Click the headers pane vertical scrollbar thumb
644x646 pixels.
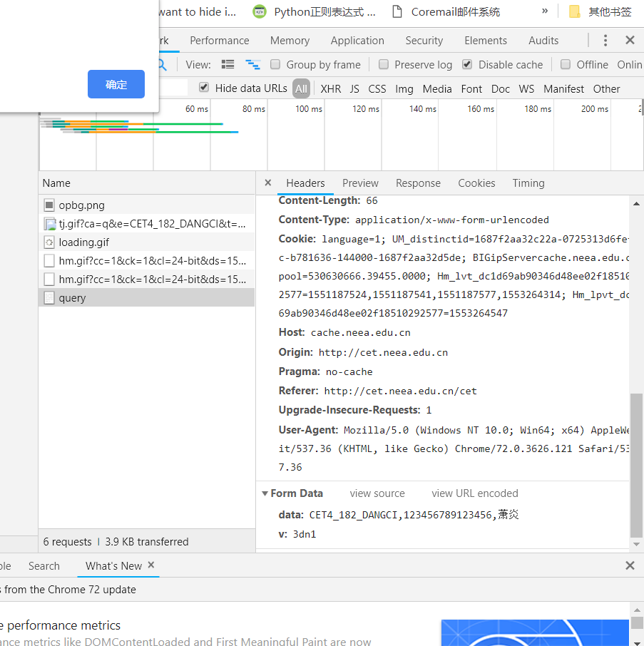click(636, 465)
